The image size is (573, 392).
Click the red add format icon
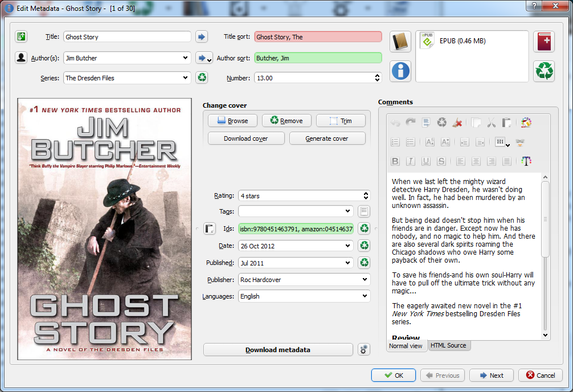(544, 42)
